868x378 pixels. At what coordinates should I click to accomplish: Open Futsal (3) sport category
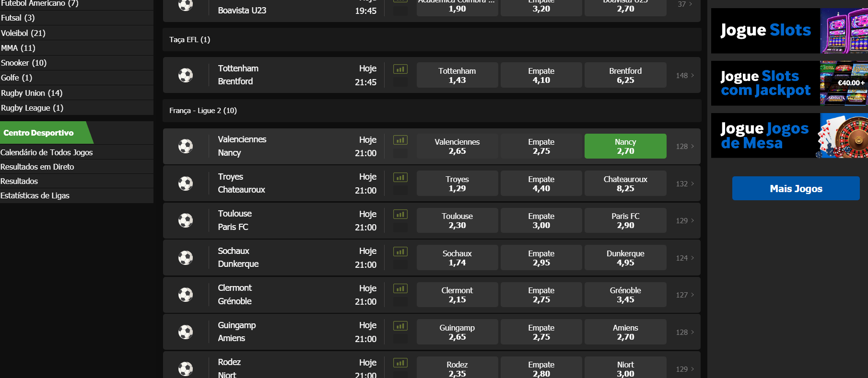pos(77,18)
